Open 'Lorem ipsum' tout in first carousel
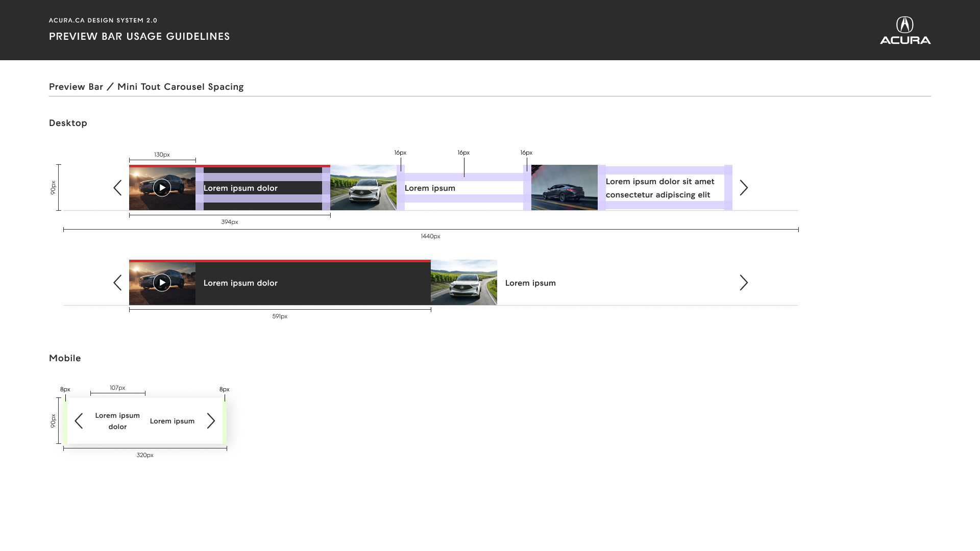The height and width of the screenshot is (551, 980). (x=430, y=188)
